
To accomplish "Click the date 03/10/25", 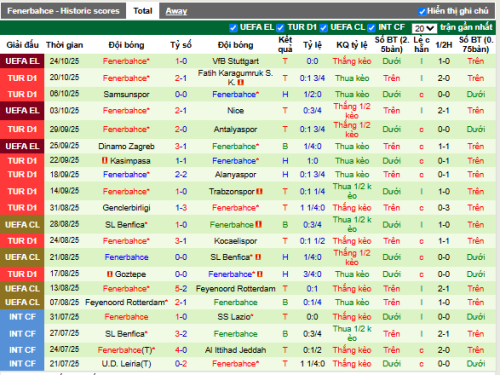I will pos(64,111).
